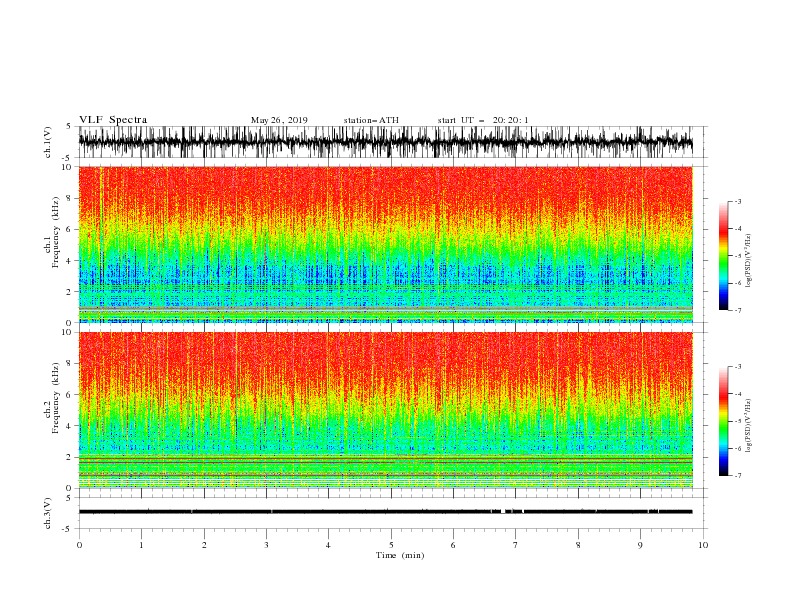Select the "start UT = 20:20:1" text
The image size is (792, 612).
(483, 120)
